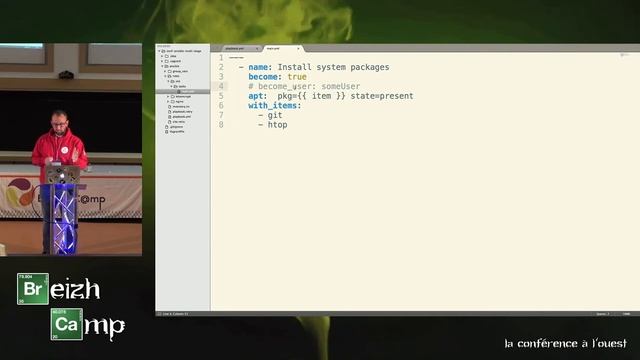
Task: Click line number 8 in the gutter
Action: [x=221, y=124]
